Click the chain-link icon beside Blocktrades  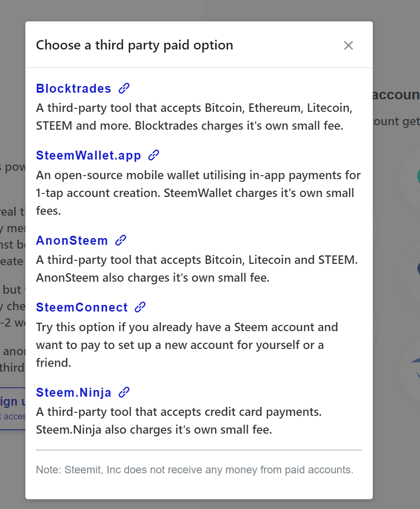click(x=124, y=88)
